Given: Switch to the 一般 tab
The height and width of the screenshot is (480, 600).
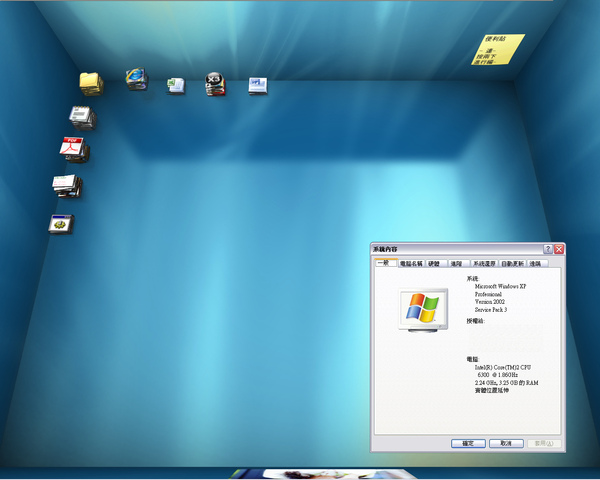Looking at the screenshot, I should pos(385,263).
